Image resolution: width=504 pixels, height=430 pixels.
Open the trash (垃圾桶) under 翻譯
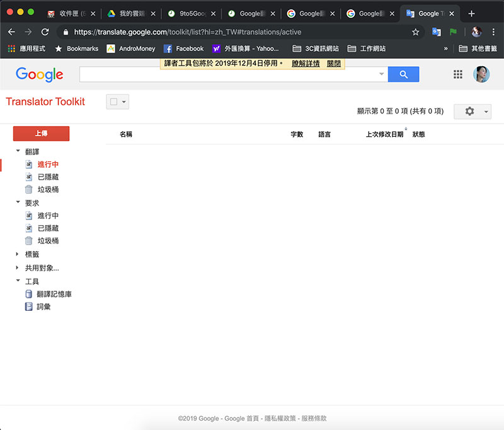[48, 190]
